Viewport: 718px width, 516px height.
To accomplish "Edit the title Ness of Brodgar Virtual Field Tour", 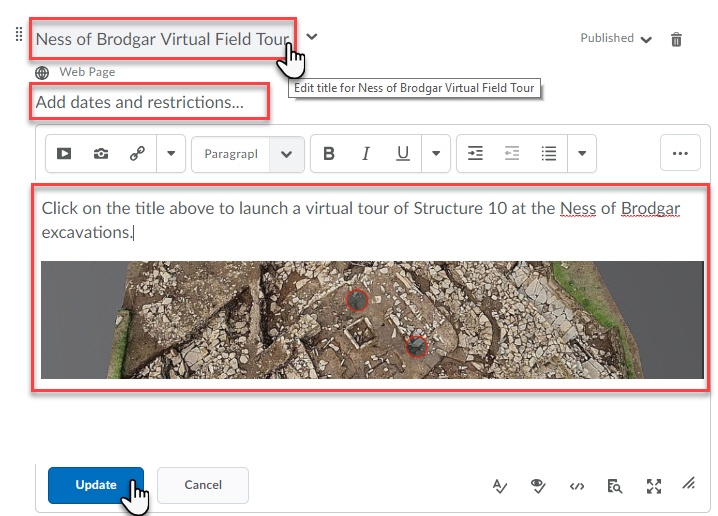I will point(163,39).
